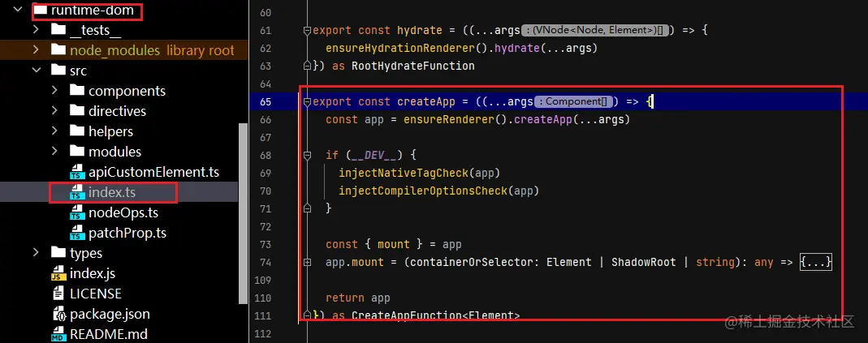Click the src folder icon
Image resolution: width=868 pixels, height=343 pixels.
point(58,71)
